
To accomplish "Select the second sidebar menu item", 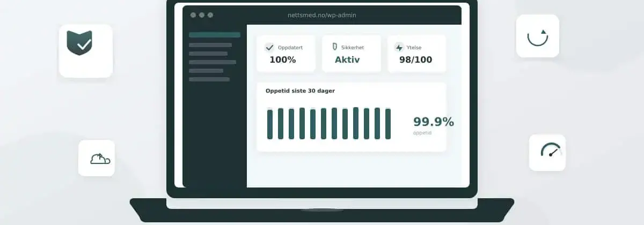I will tap(210, 45).
